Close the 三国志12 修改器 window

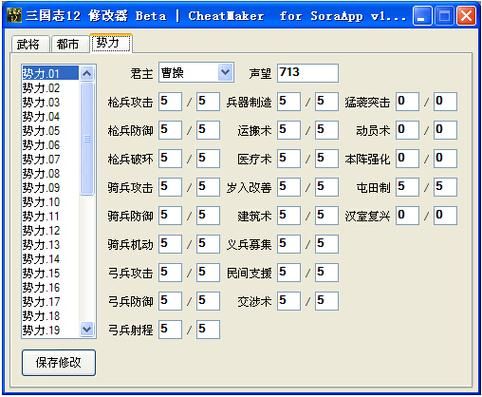point(466,15)
